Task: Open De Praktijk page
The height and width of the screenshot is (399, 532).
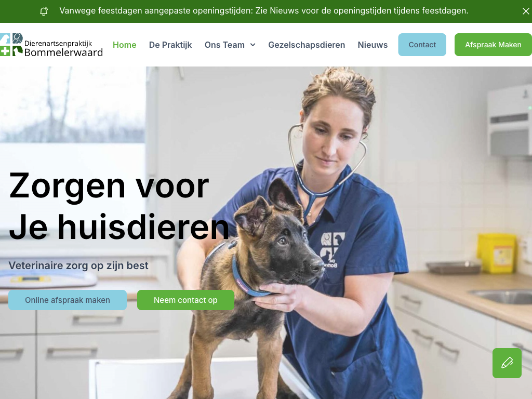Action: coord(170,45)
